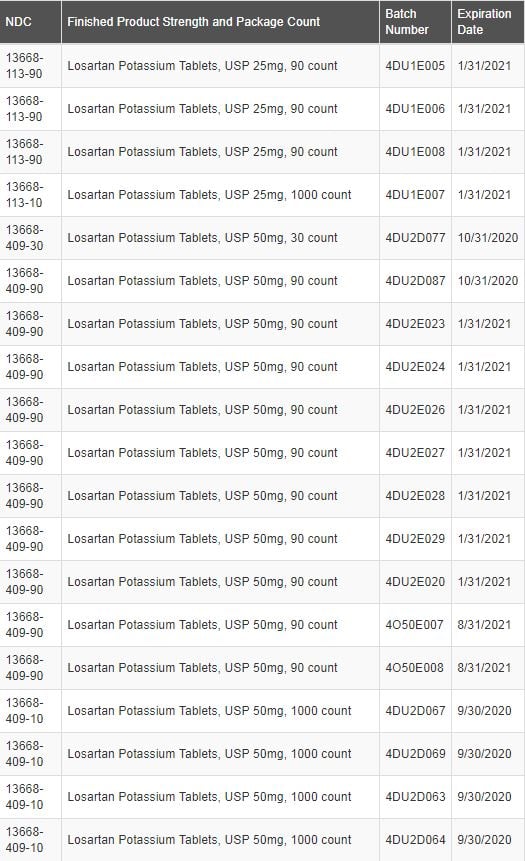Image resolution: width=525 pixels, height=861 pixels.
Task: Click the Finished Product Strength header
Action: click(220, 22)
